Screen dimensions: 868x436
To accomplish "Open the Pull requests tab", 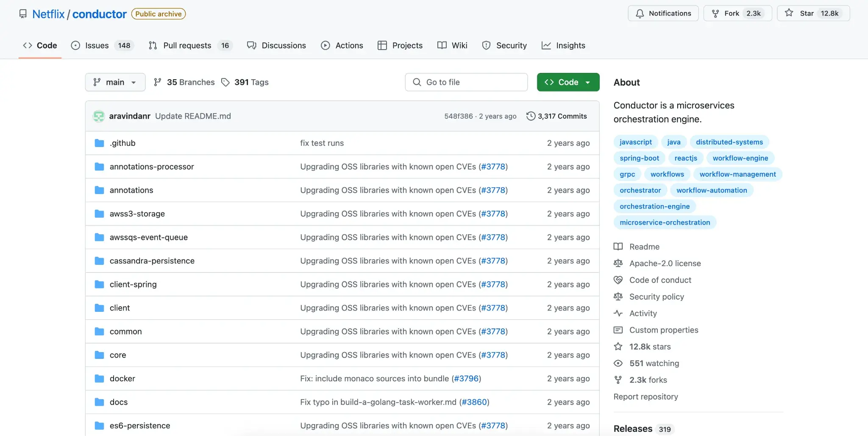I will point(191,45).
